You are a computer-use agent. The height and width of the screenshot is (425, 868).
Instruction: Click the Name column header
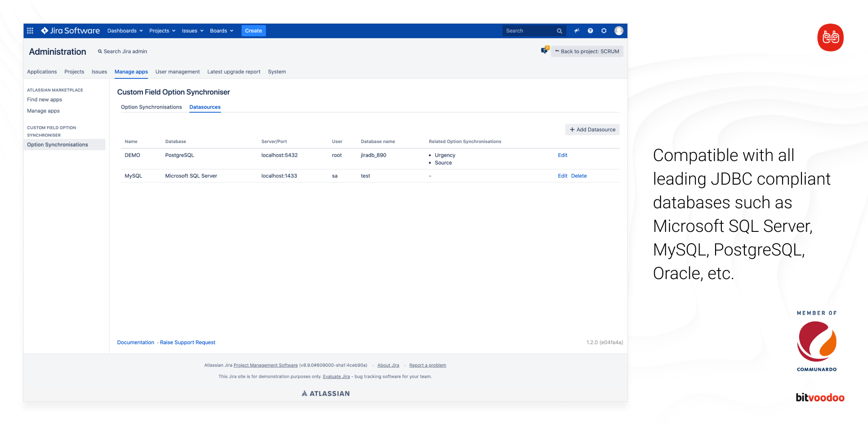click(x=131, y=142)
